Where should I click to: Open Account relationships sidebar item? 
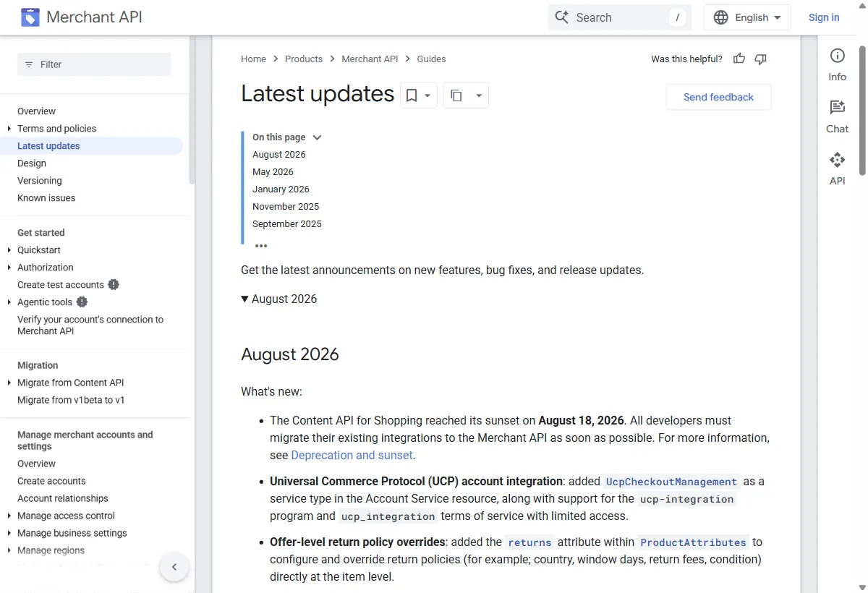(63, 498)
